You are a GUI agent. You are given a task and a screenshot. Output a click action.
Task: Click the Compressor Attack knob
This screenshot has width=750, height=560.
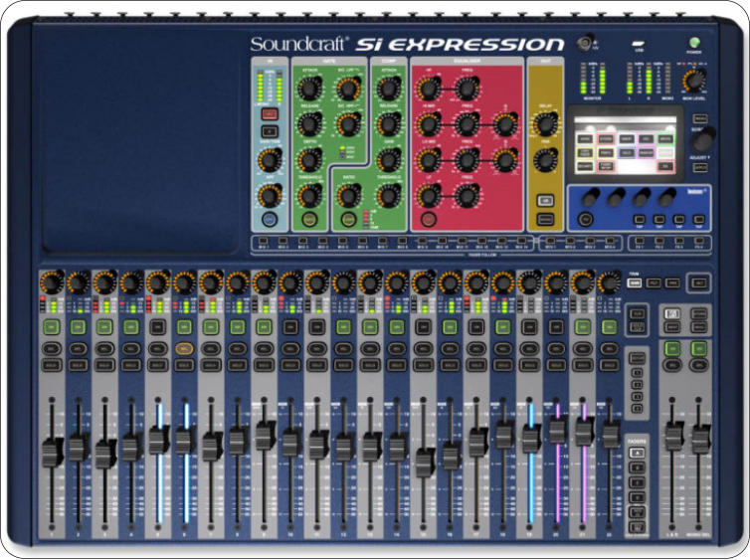(388, 88)
